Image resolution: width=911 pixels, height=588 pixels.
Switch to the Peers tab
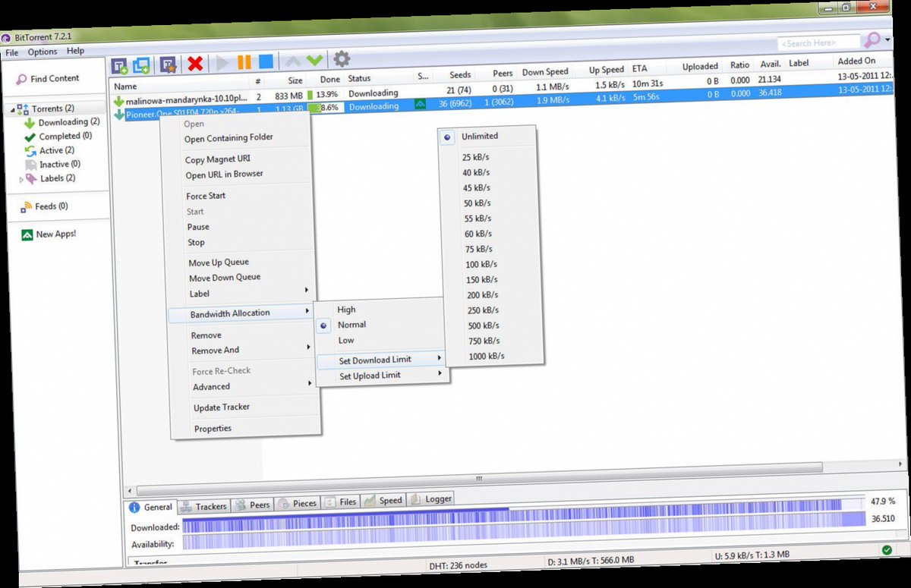point(251,505)
